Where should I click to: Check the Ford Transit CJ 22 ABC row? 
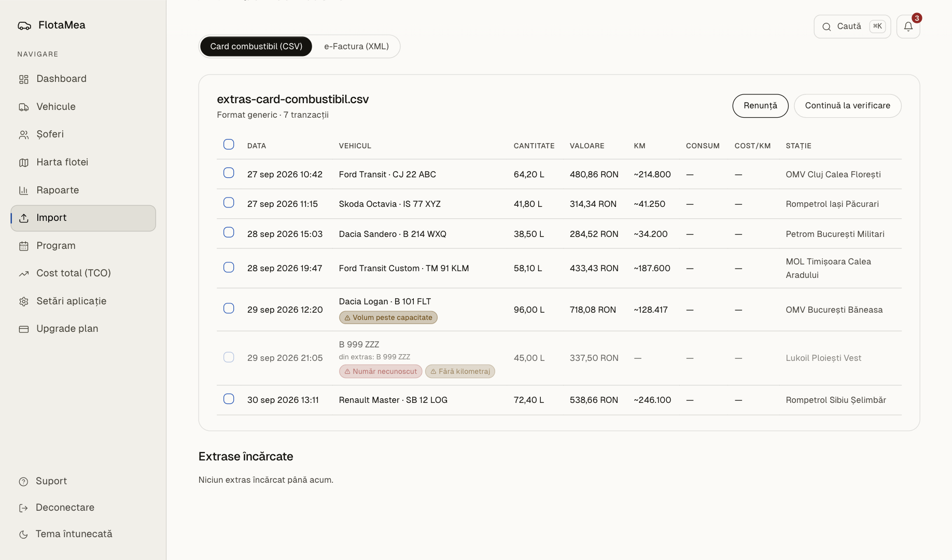[229, 173]
